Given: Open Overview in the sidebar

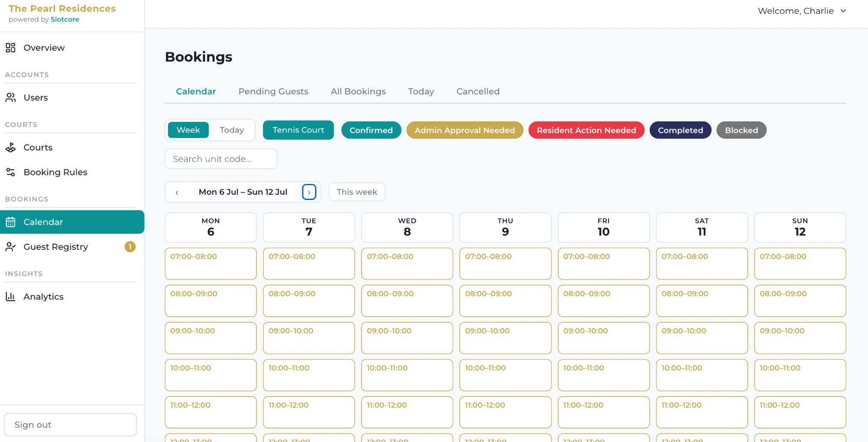Looking at the screenshot, I should point(72,48).
